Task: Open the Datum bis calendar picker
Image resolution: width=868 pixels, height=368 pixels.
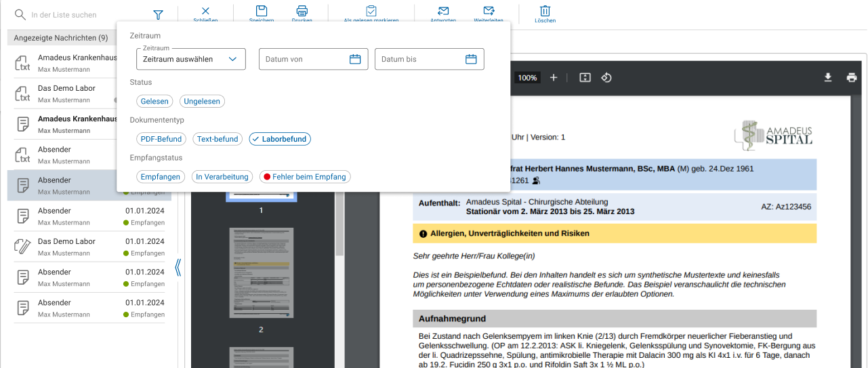Action: coord(471,60)
